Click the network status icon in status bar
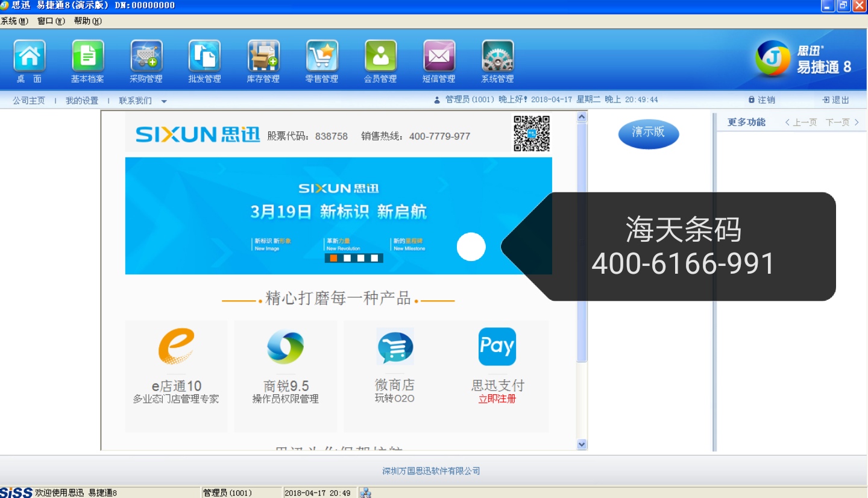The image size is (868, 498). pos(365,493)
